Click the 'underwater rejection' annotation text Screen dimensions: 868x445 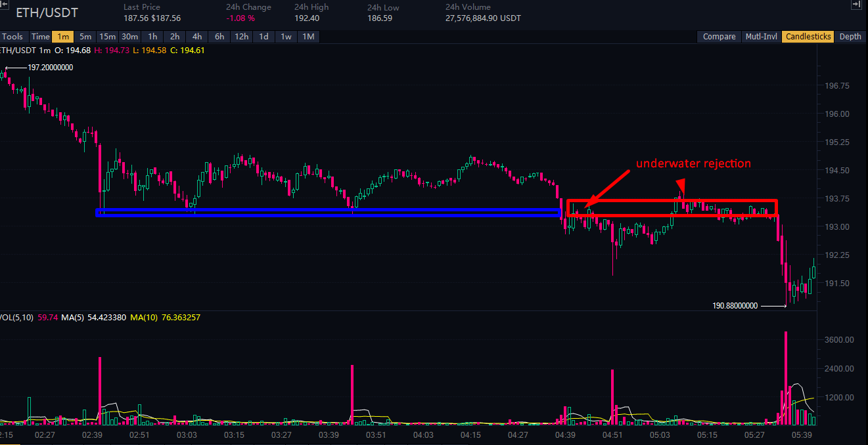point(693,163)
